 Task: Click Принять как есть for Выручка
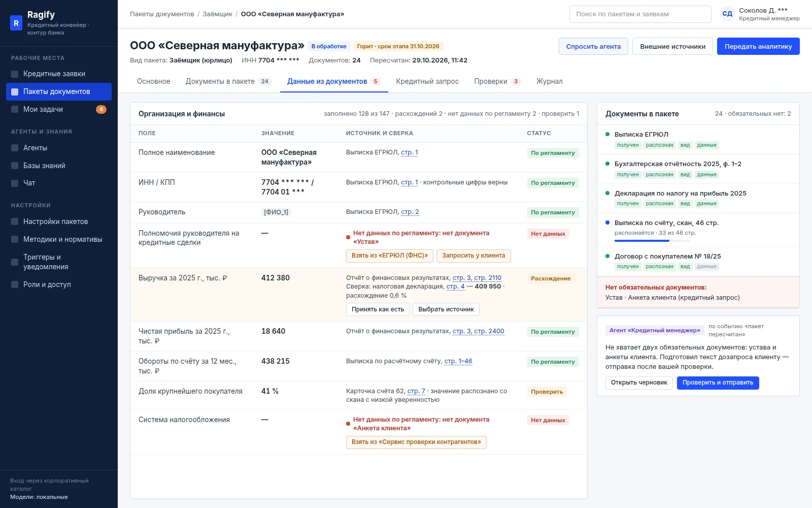(x=378, y=309)
